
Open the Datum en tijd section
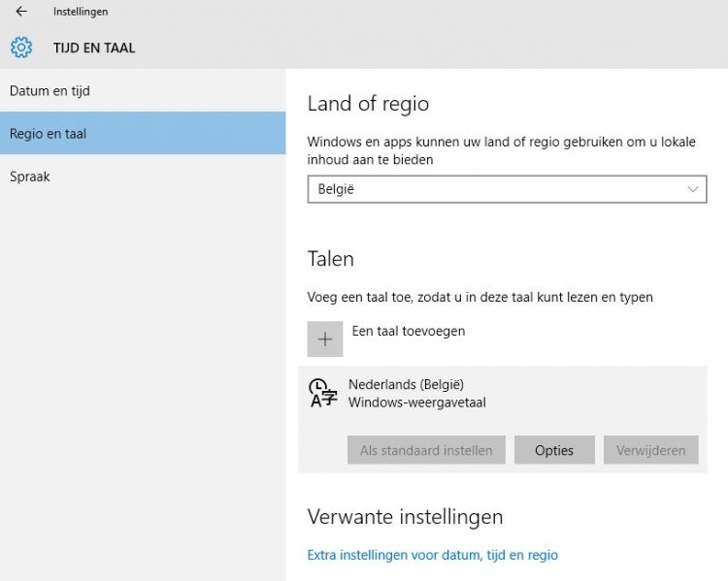coord(50,91)
